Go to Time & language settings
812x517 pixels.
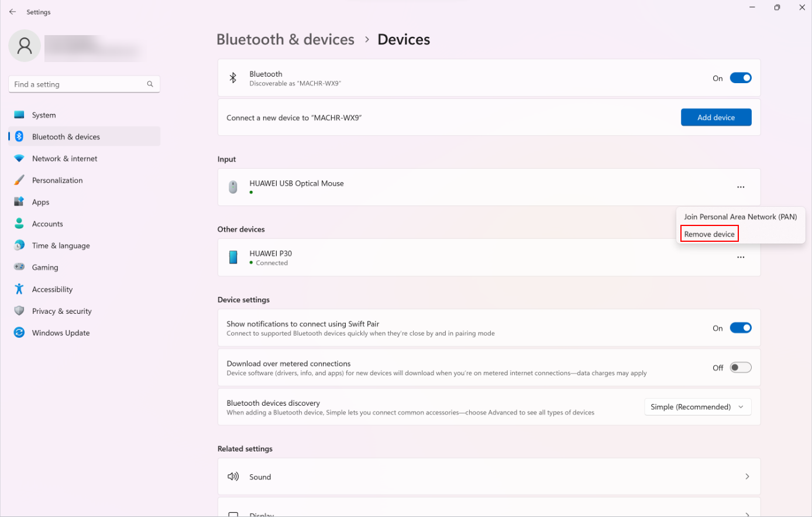click(84, 245)
